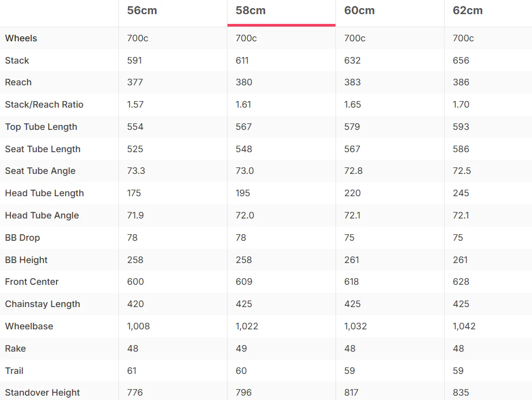Click the Stack/Reach Ratio row label

pos(44,104)
